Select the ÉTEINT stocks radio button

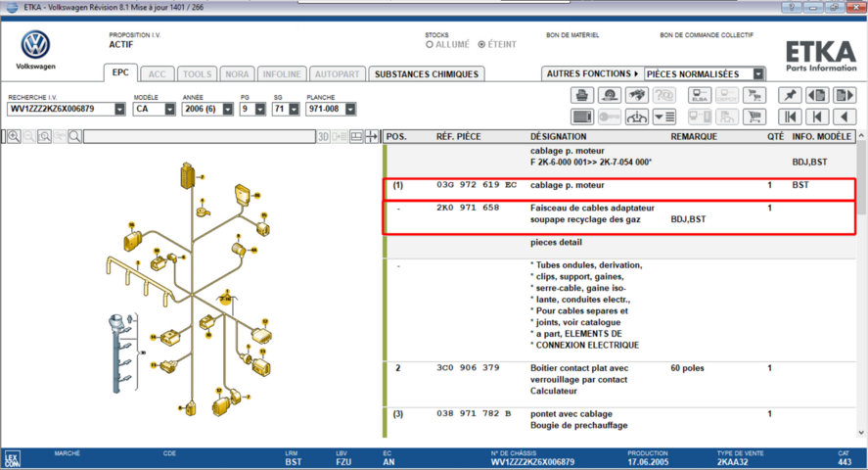[x=481, y=45]
